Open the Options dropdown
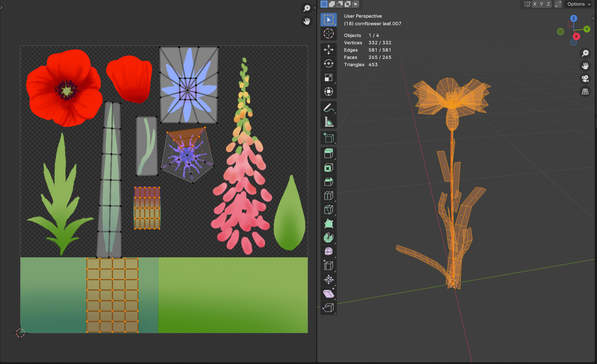 (578, 4)
